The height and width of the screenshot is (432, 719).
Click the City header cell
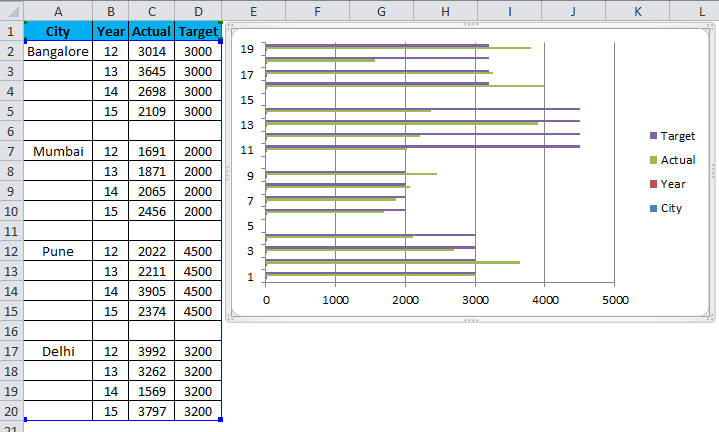click(x=58, y=31)
